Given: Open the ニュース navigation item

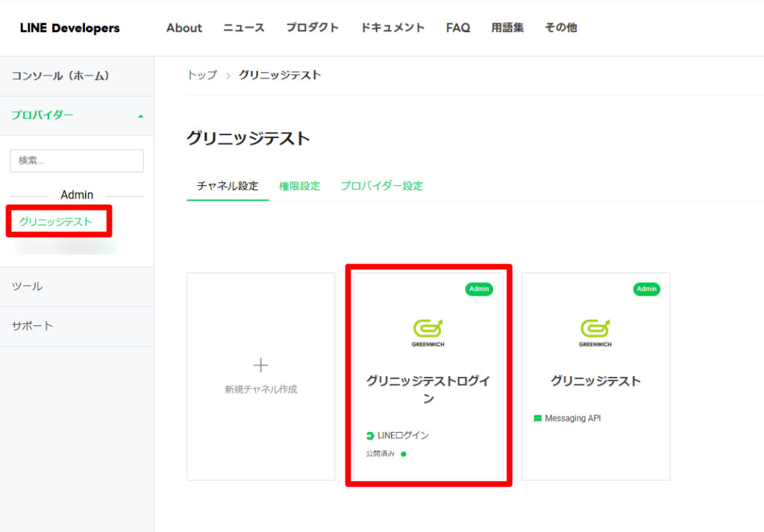Looking at the screenshot, I should (x=244, y=28).
